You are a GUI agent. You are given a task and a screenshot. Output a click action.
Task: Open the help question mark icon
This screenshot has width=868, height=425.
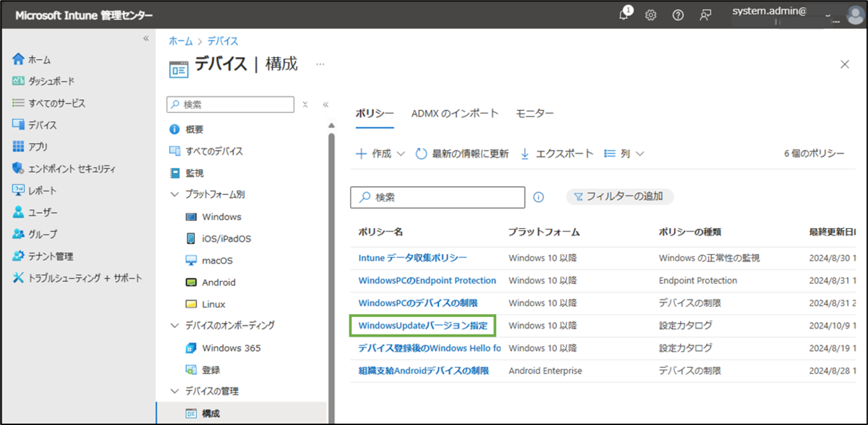pyautogui.click(x=678, y=14)
